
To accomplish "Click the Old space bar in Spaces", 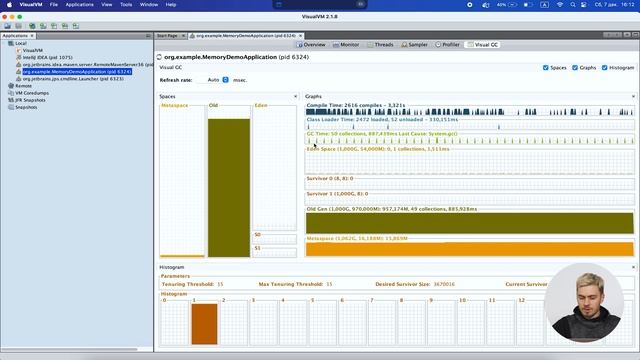I will [229, 188].
